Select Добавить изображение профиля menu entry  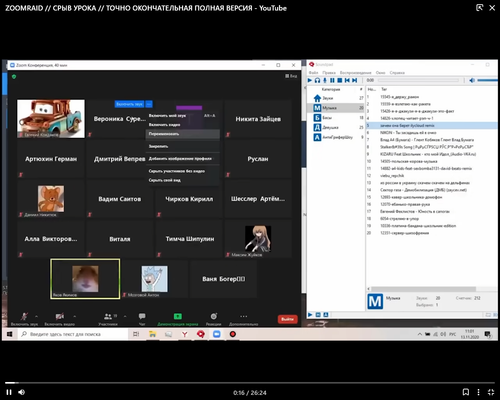pos(183,159)
